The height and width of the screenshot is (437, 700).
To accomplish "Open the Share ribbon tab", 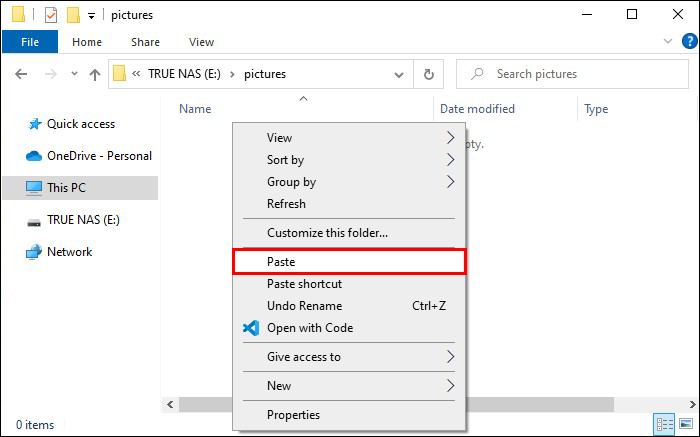I will 145,43.
